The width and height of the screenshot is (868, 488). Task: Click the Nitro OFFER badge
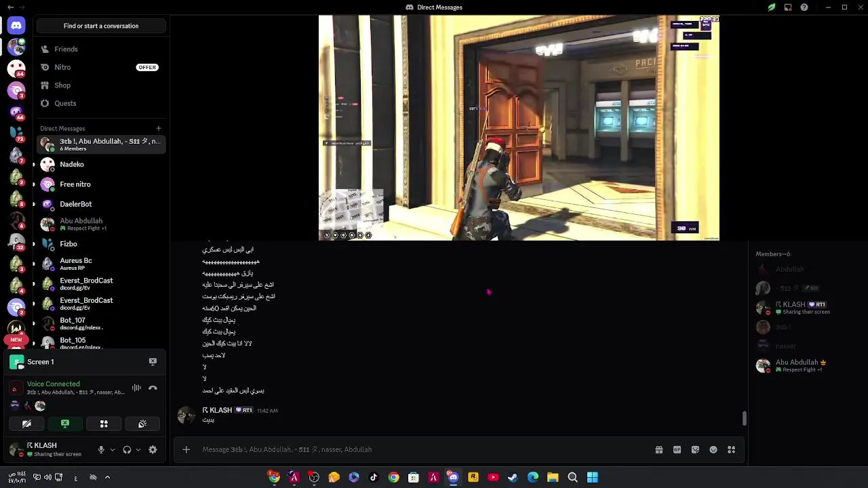[x=147, y=67]
